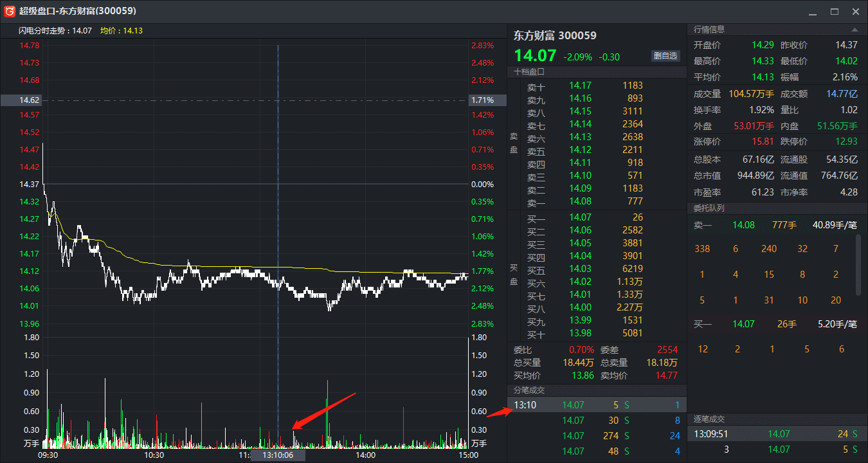868x463 pixels.
Task: Select the 274 volume trade in 分笔成交
Action: pyautogui.click(x=610, y=436)
